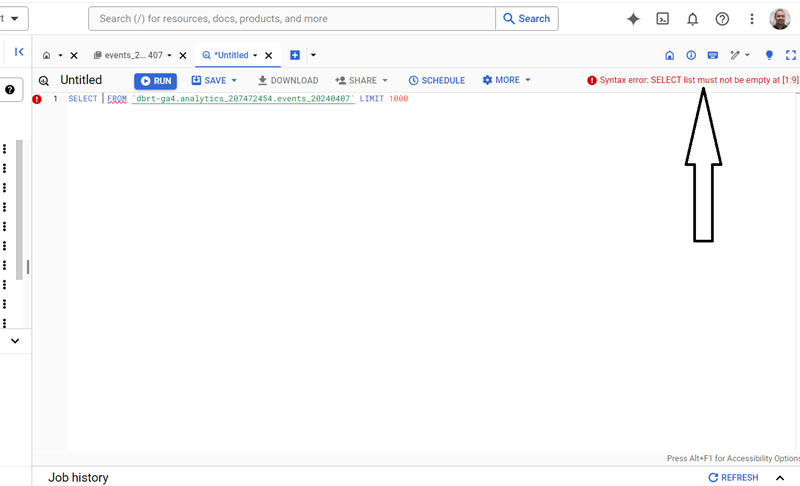Viewport: 800px width, 486px height.
Task: Open the SCHEDULE option
Action: click(x=437, y=81)
